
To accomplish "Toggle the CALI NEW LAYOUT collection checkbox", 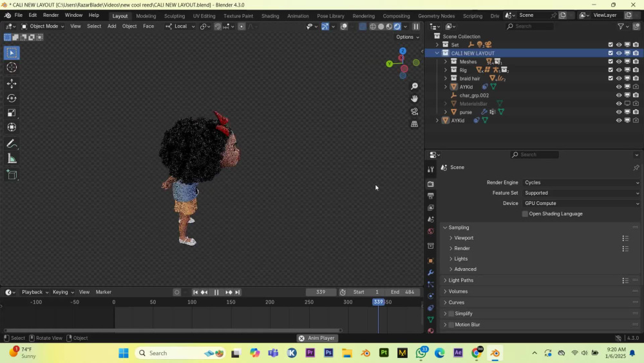I will coord(611,53).
